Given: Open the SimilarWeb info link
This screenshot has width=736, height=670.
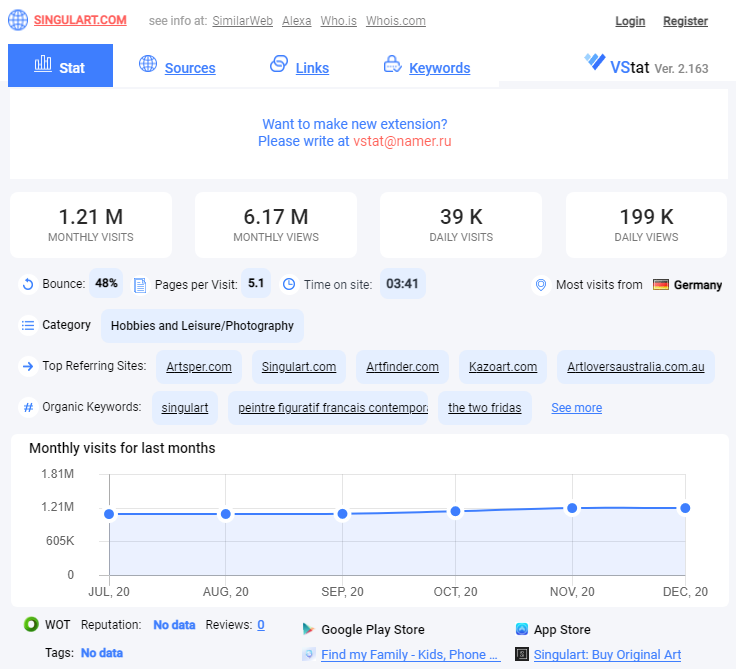Looking at the screenshot, I should pos(242,21).
